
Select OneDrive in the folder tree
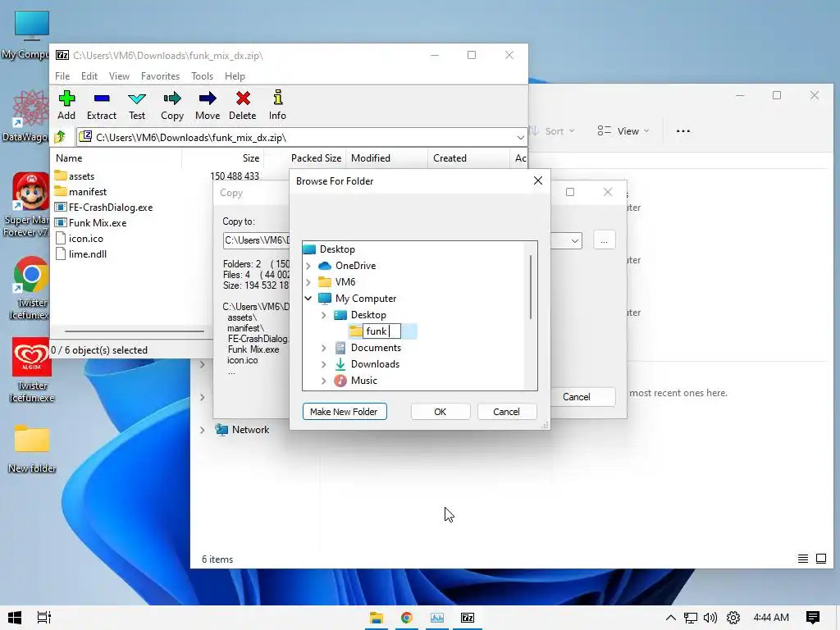click(347, 266)
